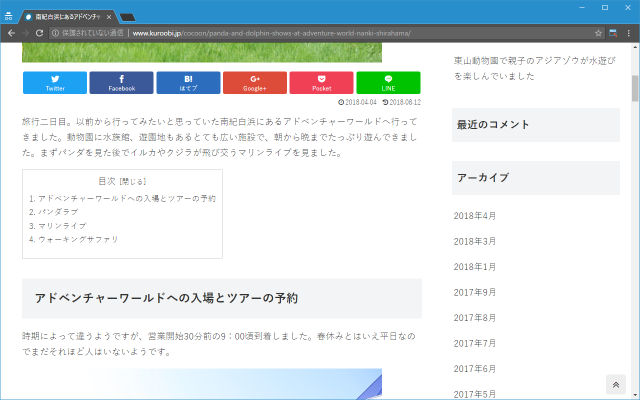Send the page via LINE button

tap(388, 82)
